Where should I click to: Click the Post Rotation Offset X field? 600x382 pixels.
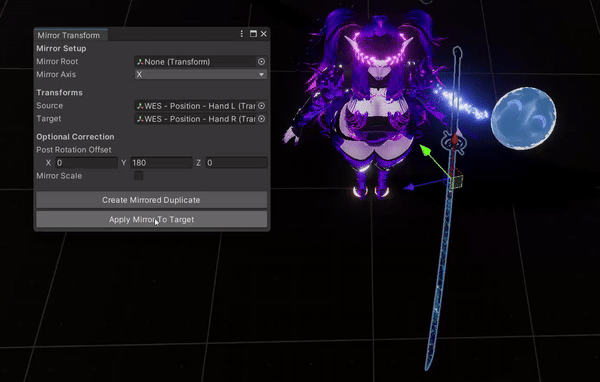[86, 163]
